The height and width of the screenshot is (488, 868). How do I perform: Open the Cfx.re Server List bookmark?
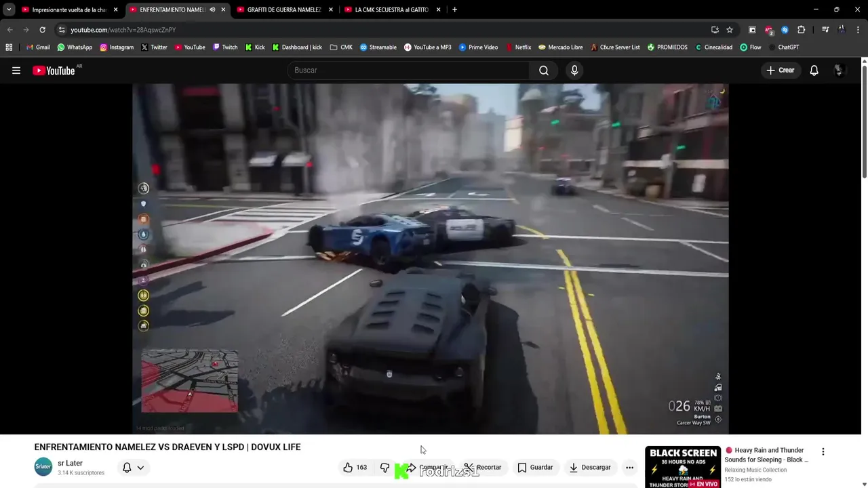(x=614, y=47)
